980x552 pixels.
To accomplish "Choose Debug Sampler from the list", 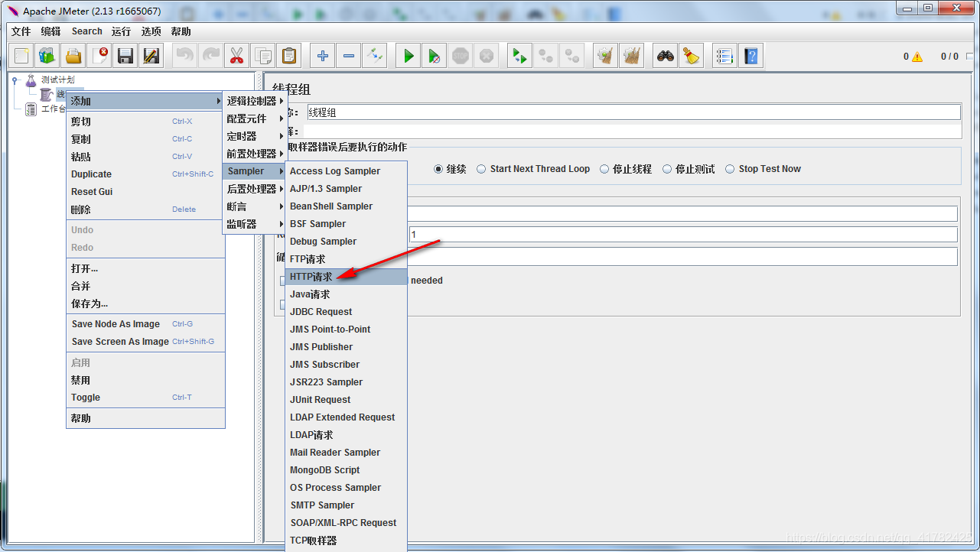I will pyautogui.click(x=347, y=242).
